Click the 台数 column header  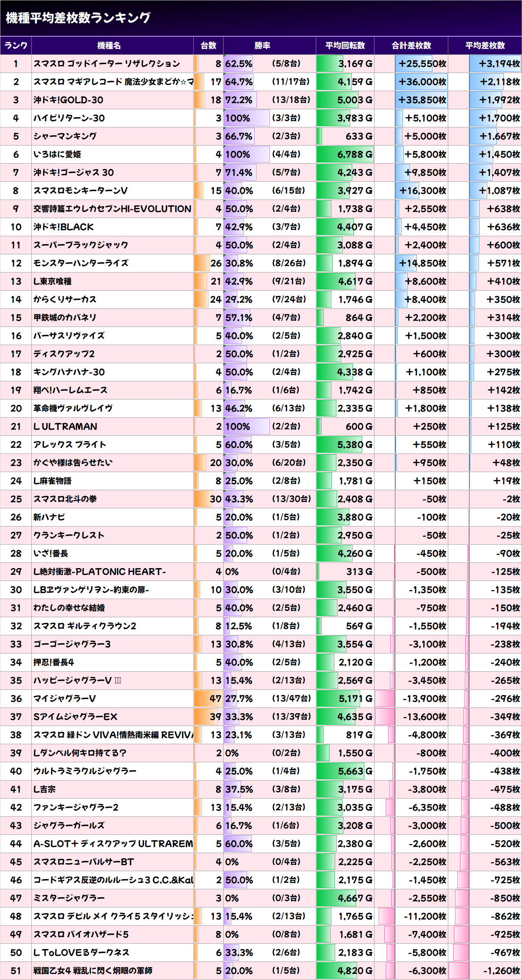208,46
